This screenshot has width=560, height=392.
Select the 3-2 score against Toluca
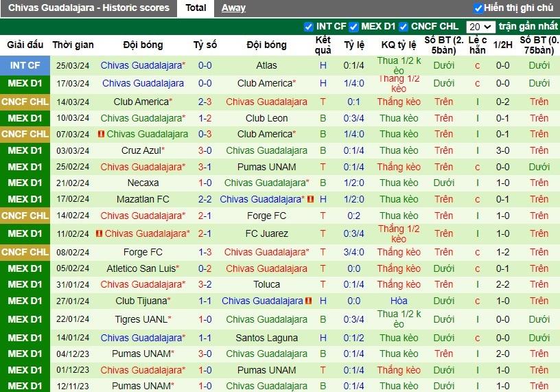click(205, 284)
